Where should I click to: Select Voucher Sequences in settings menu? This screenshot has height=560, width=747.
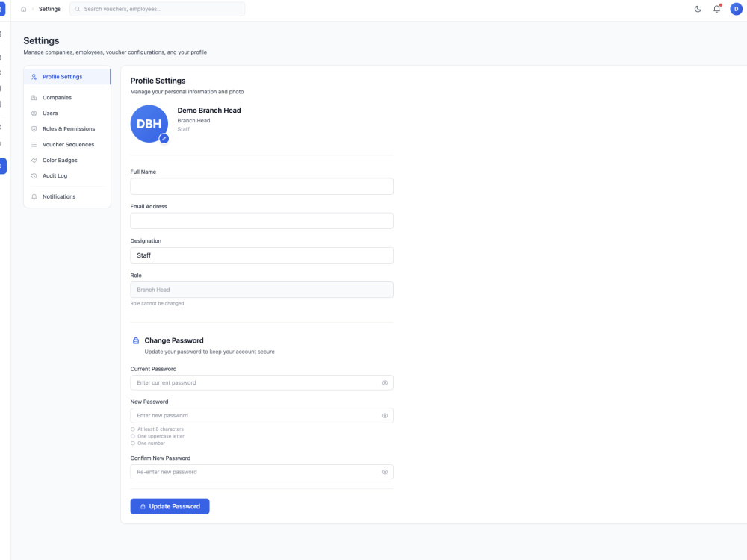pyautogui.click(x=67, y=145)
